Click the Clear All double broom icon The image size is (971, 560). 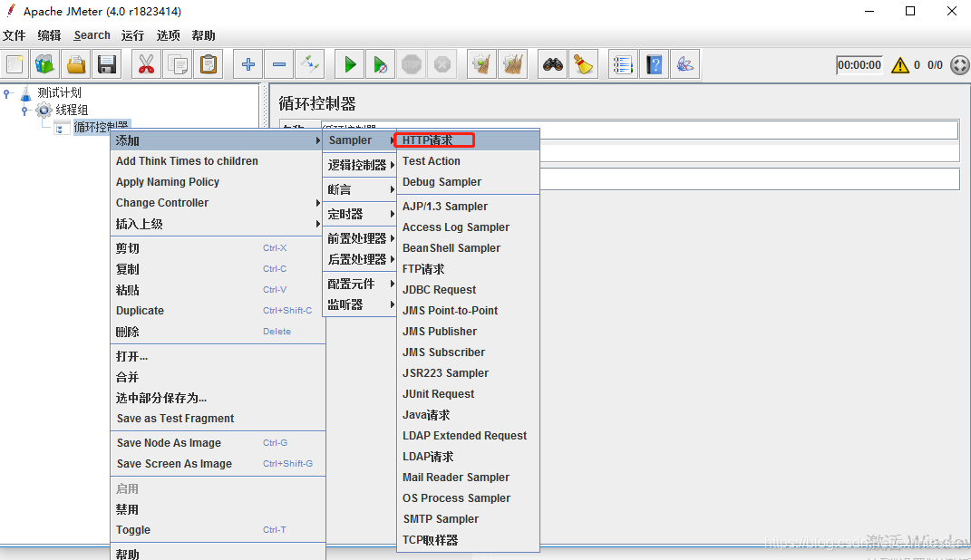(x=513, y=64)
